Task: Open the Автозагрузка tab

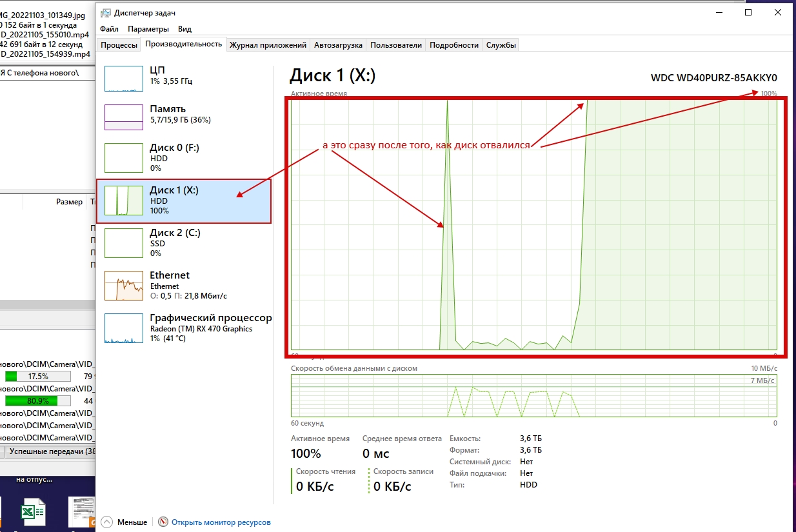Action: click(338, 45)
